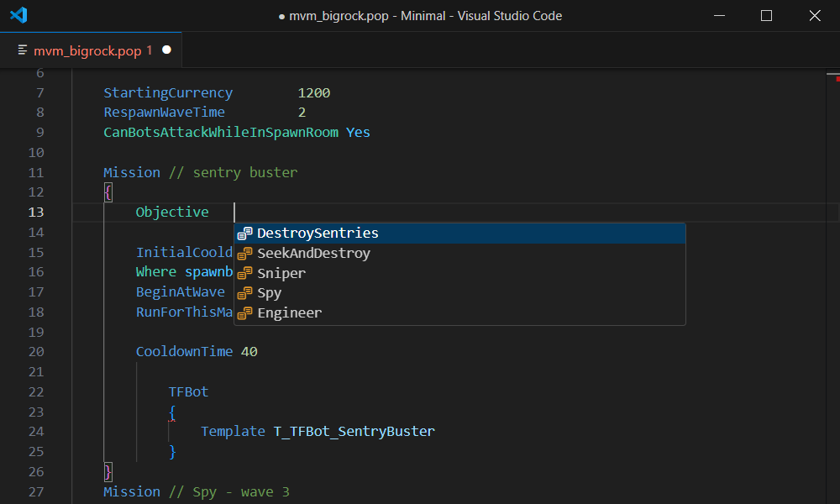This screenshot has width=840, height=504.
Task: Click the enum icon beside Engineer
Action: pyautogui.click(x=244, y=312)
